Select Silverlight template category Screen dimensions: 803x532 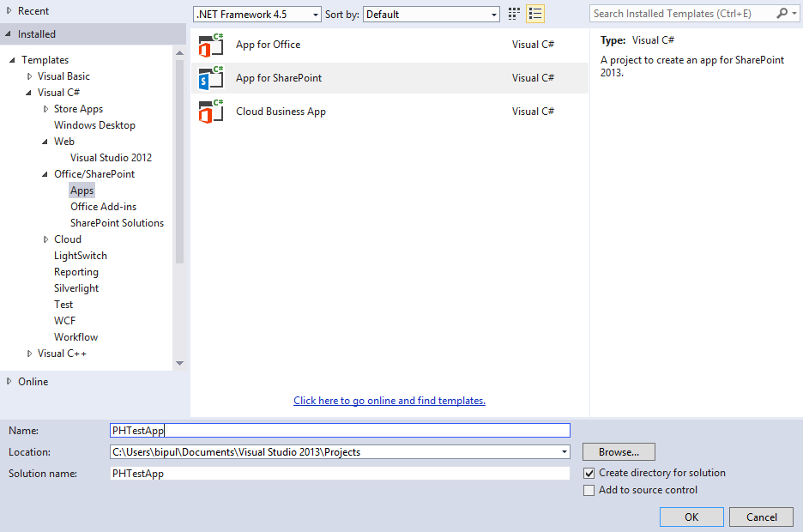76,288
